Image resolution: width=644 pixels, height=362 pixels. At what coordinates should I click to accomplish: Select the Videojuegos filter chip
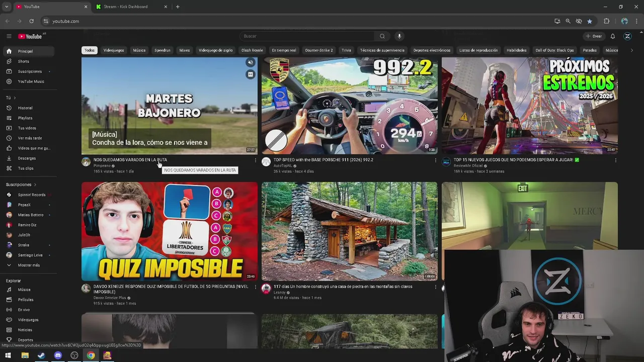click(114, 50)
